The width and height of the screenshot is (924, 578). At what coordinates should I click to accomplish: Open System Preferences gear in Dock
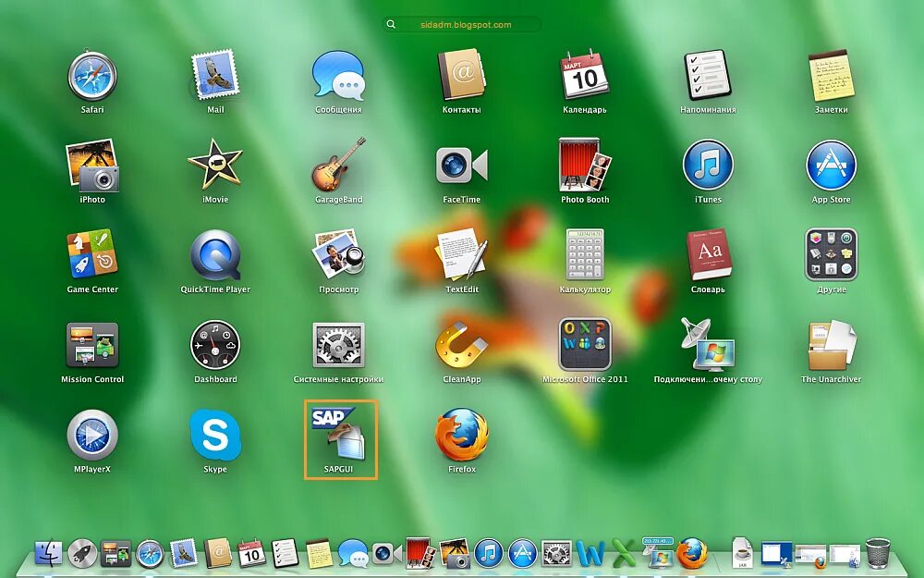point(556,554)
